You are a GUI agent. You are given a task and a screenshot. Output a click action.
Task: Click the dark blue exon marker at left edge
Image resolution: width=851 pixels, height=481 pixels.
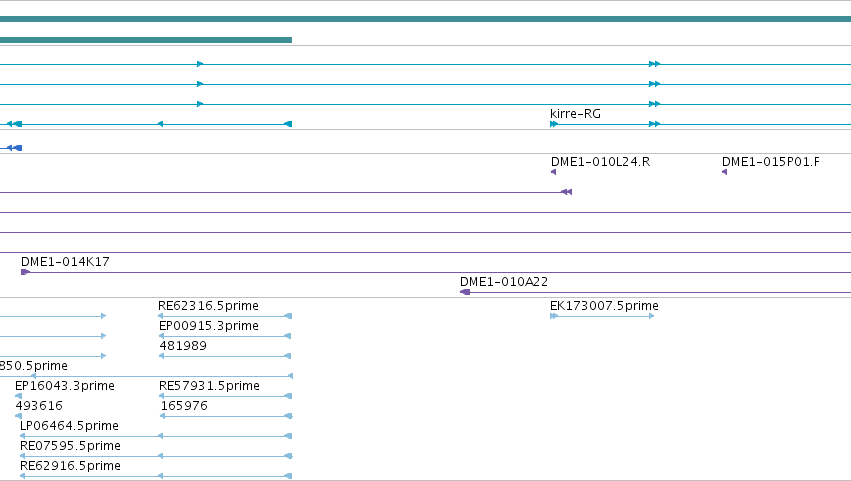pyautogui.click(x=15, y=148)
